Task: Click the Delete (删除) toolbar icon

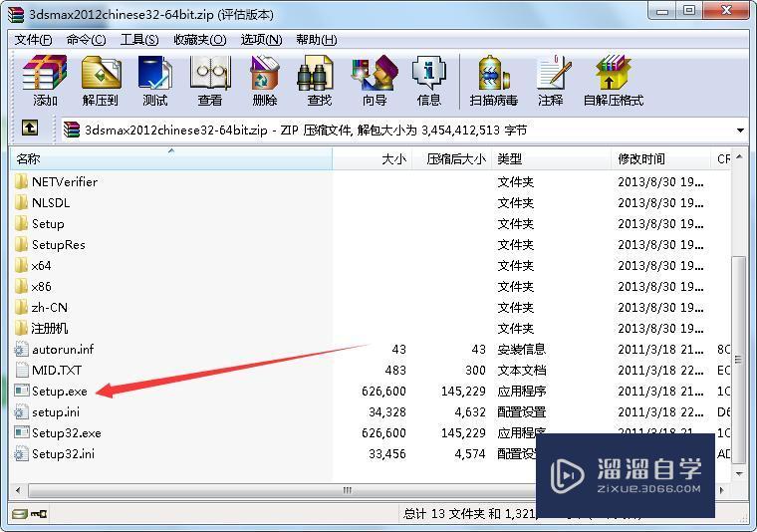Action: pyautogui.click(x=265, y=80)
